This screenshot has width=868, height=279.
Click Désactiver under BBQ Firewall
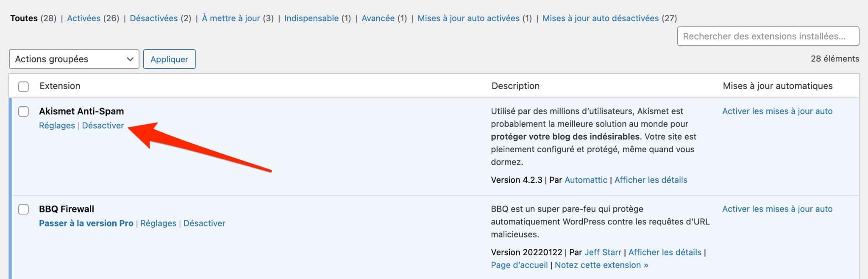pos(204,223)
